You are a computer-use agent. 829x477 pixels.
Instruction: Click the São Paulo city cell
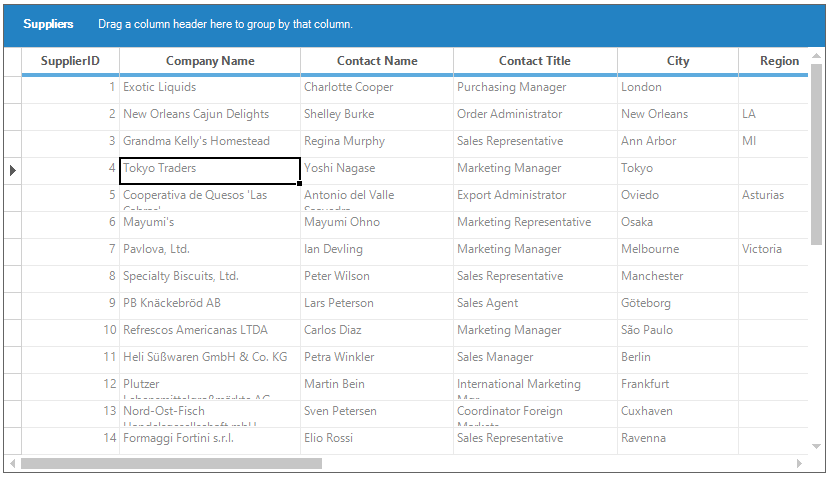pyautogui.click(x=678, y=333)
